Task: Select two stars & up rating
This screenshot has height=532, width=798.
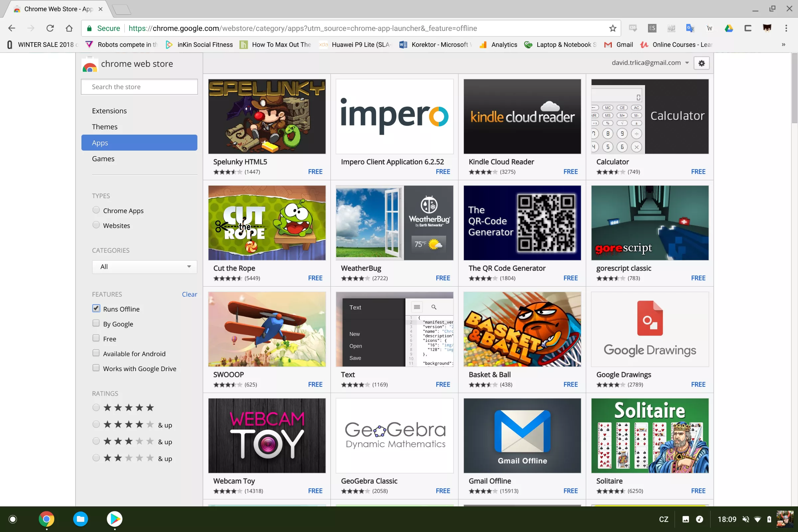Action: pyautogui.click(x=96, y=458)
